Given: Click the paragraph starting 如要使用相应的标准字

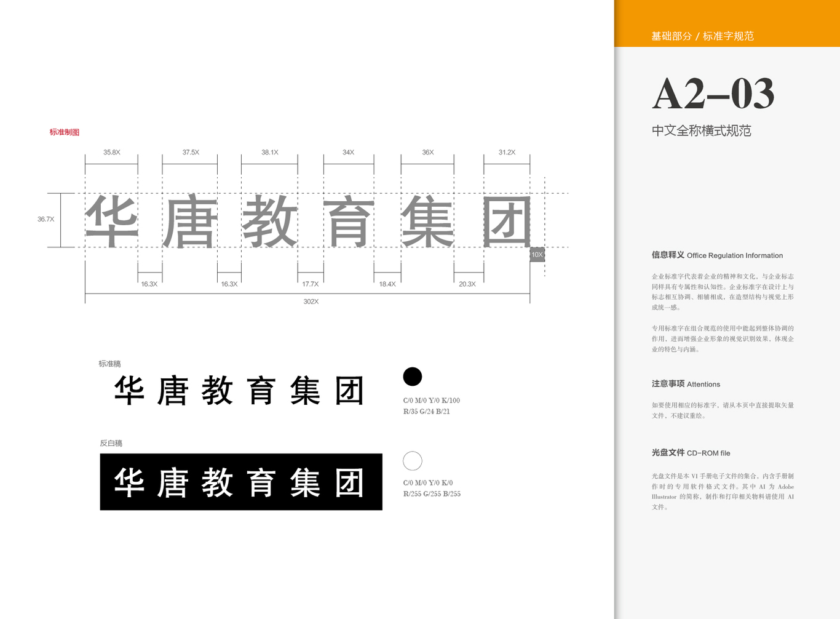Looking at the screenshot, I should [x=723, y=410].
